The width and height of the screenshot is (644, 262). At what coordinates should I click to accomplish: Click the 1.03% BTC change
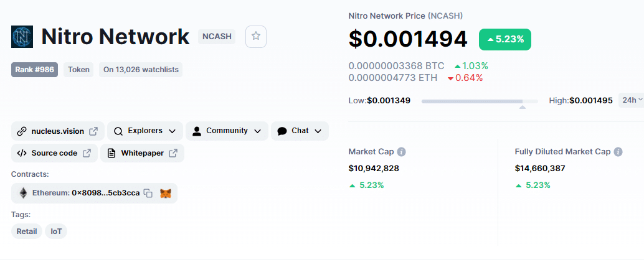pos(471,66)
